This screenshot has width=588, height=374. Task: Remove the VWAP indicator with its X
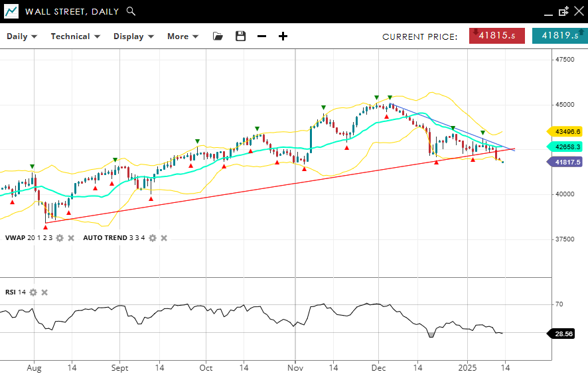pos(71,238)
